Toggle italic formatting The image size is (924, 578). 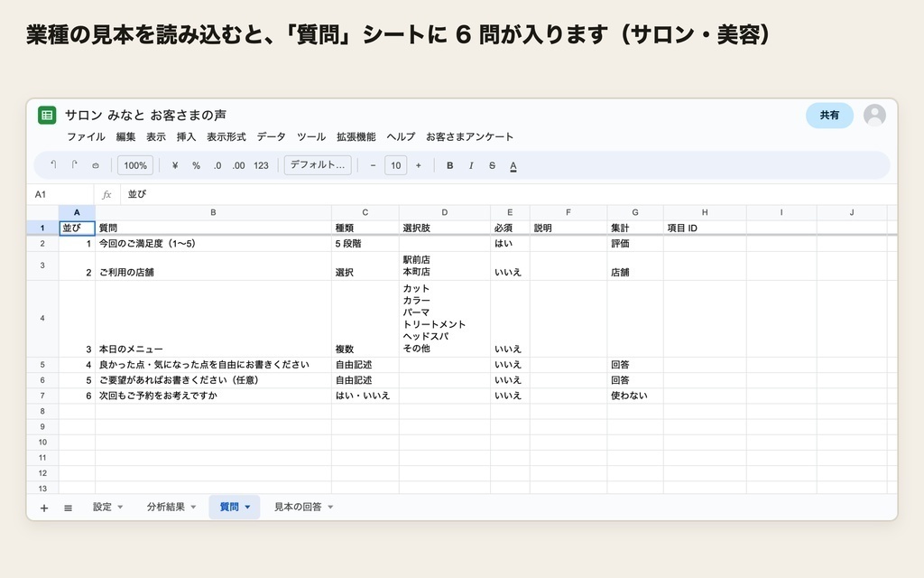pos(471,166)
